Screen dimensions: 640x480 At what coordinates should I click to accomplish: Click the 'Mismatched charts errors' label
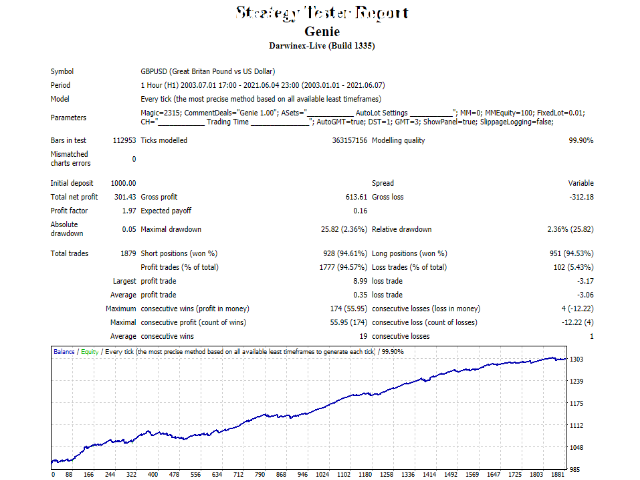pyautogui.click(x=70, y=159)
